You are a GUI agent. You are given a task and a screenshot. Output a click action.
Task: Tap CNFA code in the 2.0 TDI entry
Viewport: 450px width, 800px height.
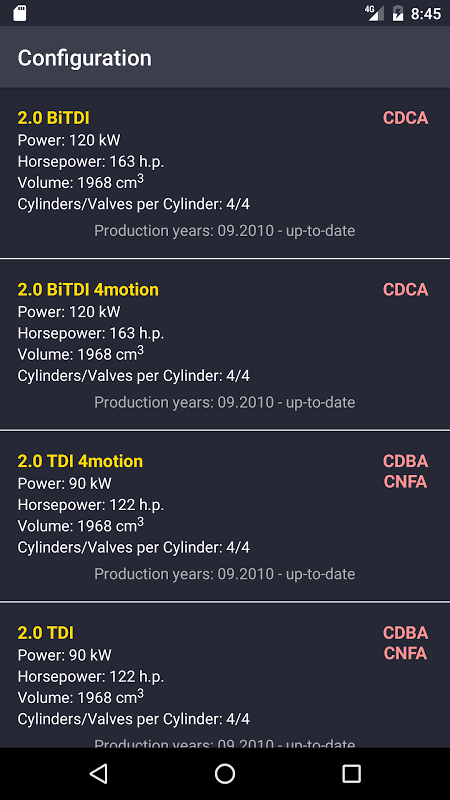click(406, 653)
